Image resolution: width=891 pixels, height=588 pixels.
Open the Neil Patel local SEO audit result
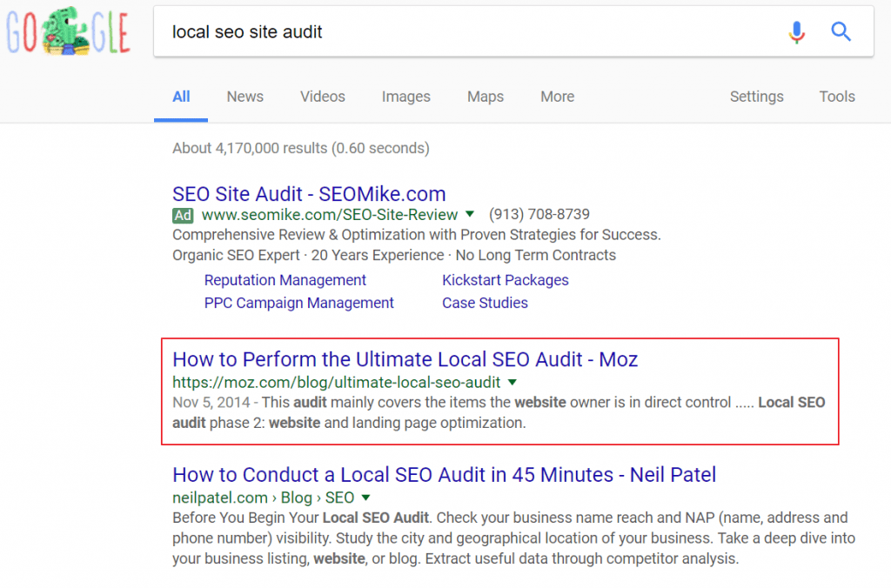[444, 475]
